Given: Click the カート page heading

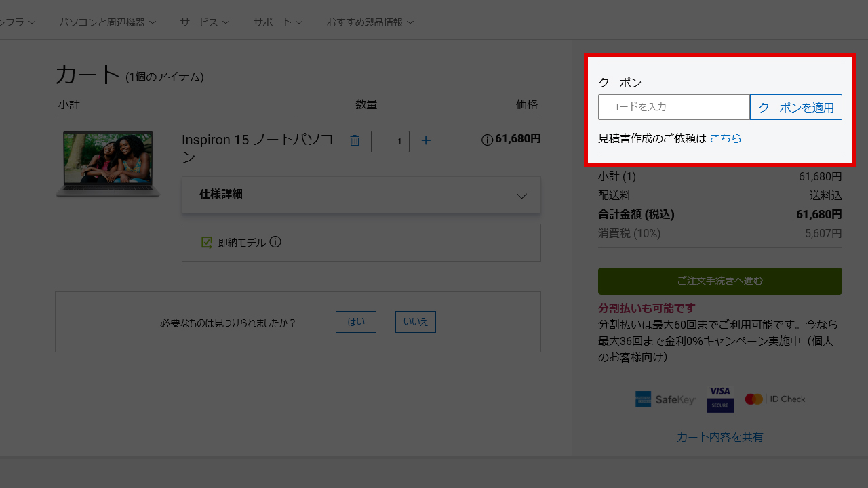Looking at the screenshot, I should 87,75.
